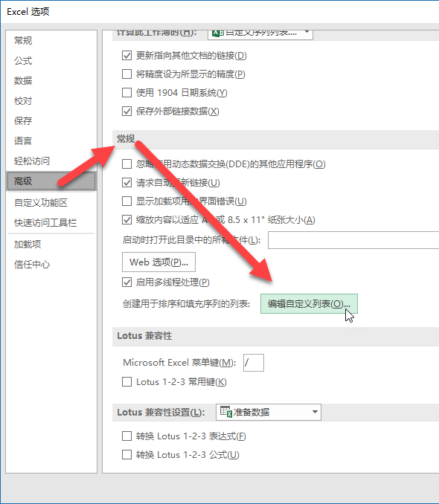
Task: Switch to the 保存 category
Action: (x=23, y=120)
